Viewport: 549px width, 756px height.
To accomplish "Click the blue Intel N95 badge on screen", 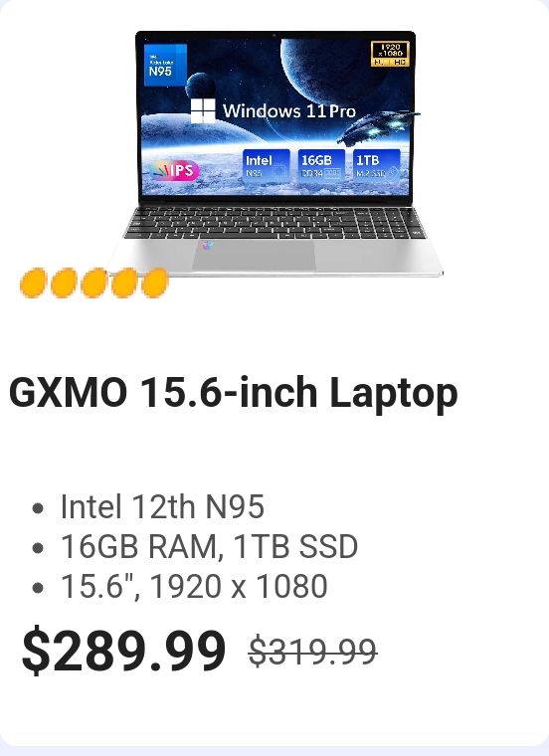I will 165,65.
